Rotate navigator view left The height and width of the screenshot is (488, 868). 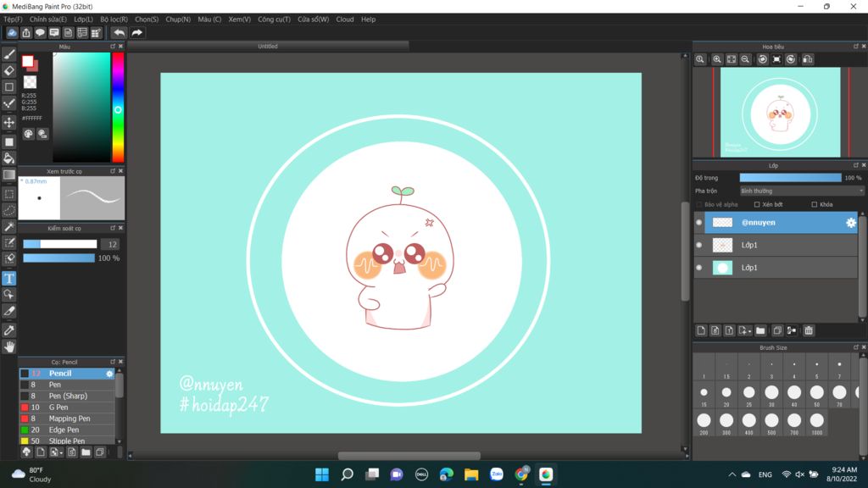[762, 59]
